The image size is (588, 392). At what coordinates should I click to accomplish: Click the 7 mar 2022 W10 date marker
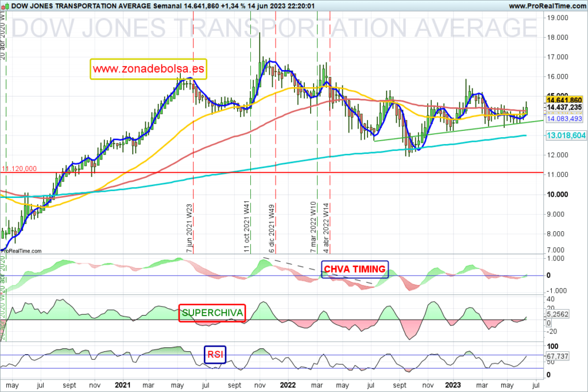(314, 227)
